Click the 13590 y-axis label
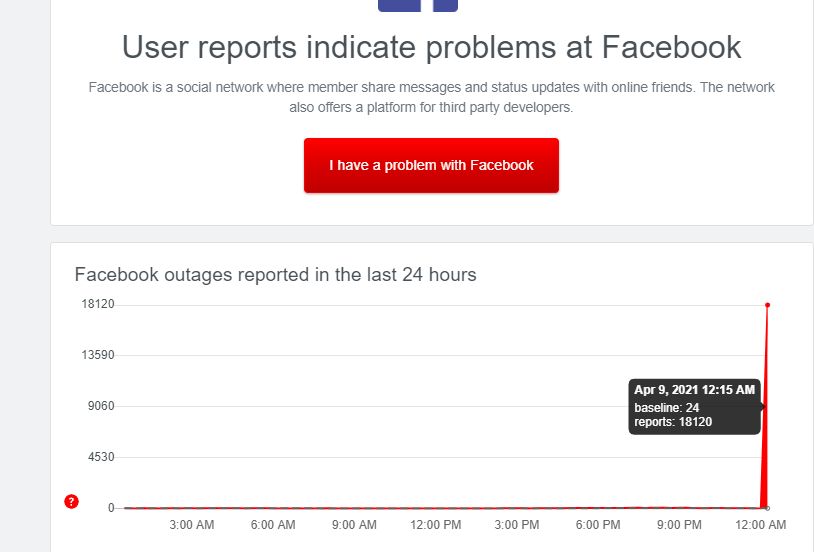The height and width of the screenshot is (552, 814). (98, 355)
